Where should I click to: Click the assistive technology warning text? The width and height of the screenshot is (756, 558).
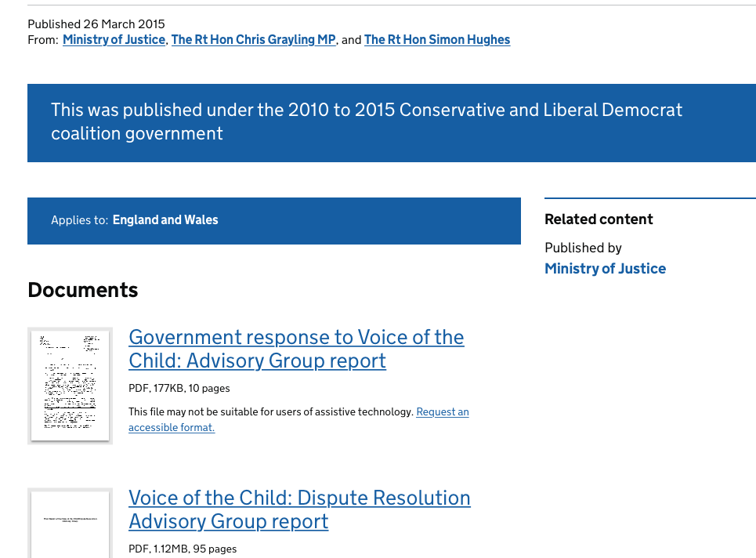[270, 412]
